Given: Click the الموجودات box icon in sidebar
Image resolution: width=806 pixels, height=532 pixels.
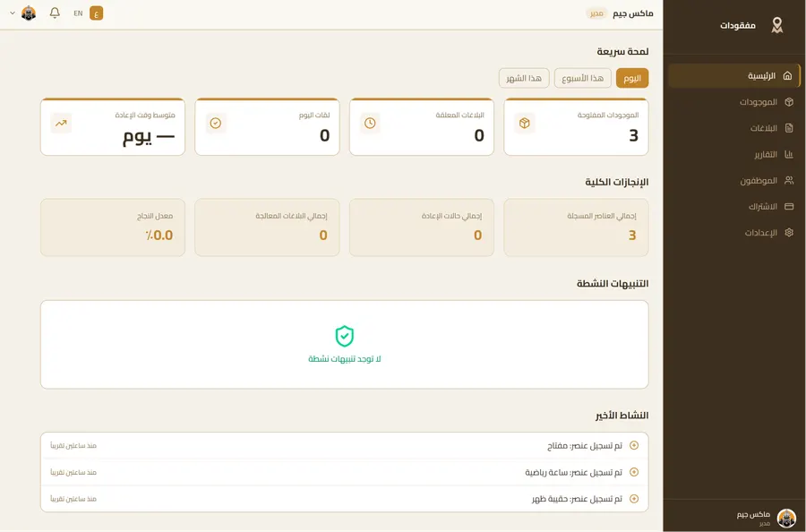Looking at the screenshot, I should pyautogui.click(x=788, y=102).
